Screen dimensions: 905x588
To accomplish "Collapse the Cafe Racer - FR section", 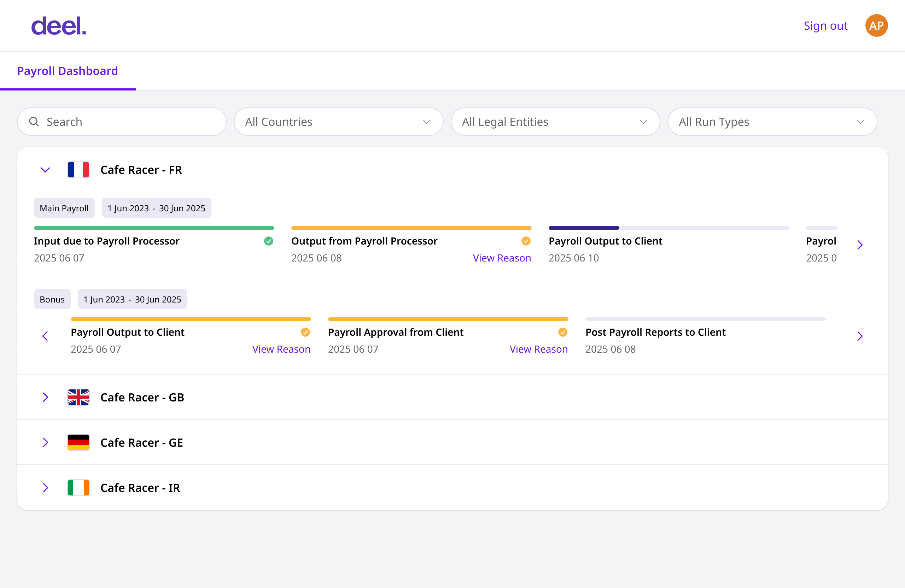I will pos(45,170).
